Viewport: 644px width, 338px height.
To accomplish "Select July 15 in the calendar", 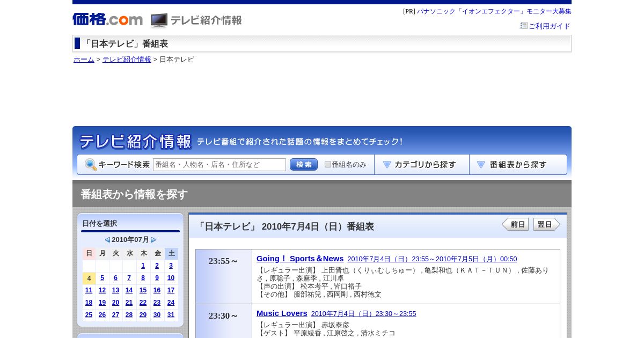I will (x=143, y=290).
